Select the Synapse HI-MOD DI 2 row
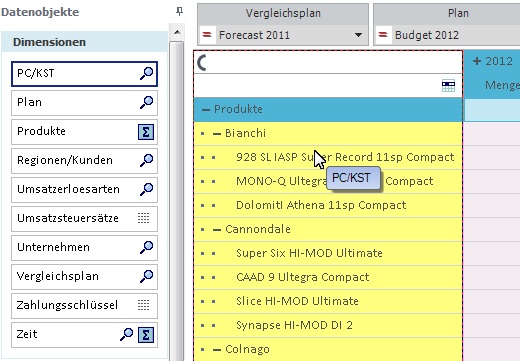Screen dimensions: 520x361 pyautogui.click(x=328, y=325)
